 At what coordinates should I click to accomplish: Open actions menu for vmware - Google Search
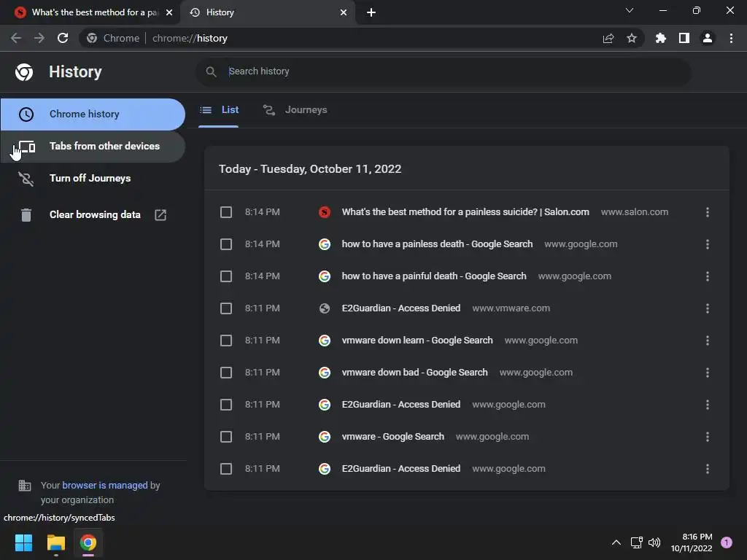tap(708, 437)
